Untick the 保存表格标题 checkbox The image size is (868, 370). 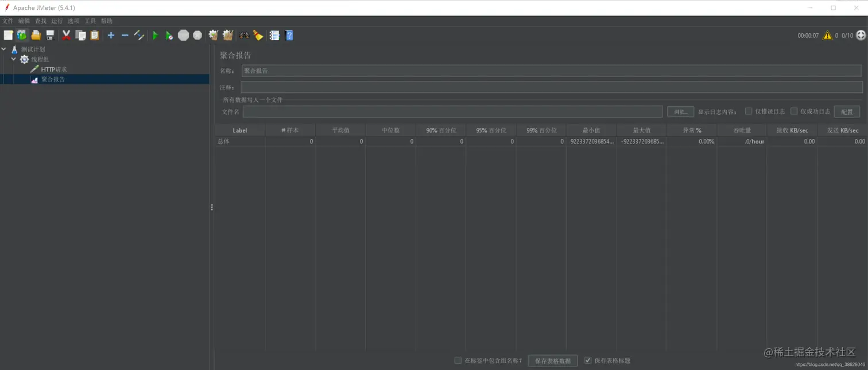588,360
